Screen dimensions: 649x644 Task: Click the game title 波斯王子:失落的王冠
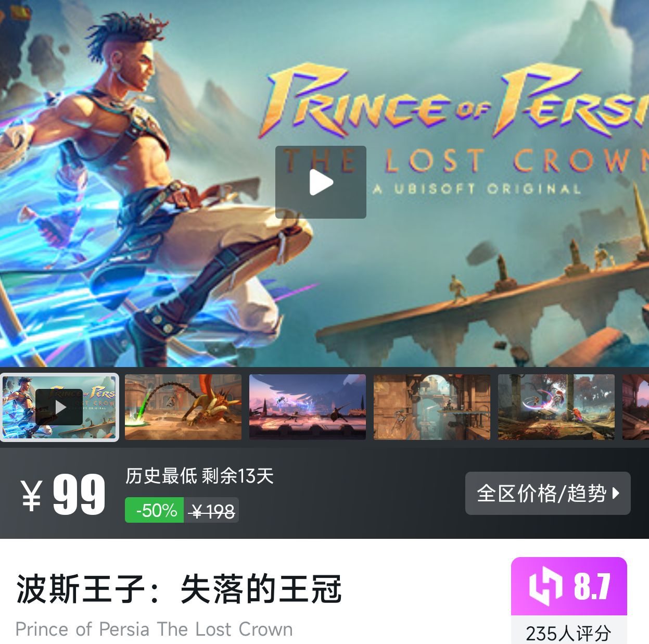point(179,589)
